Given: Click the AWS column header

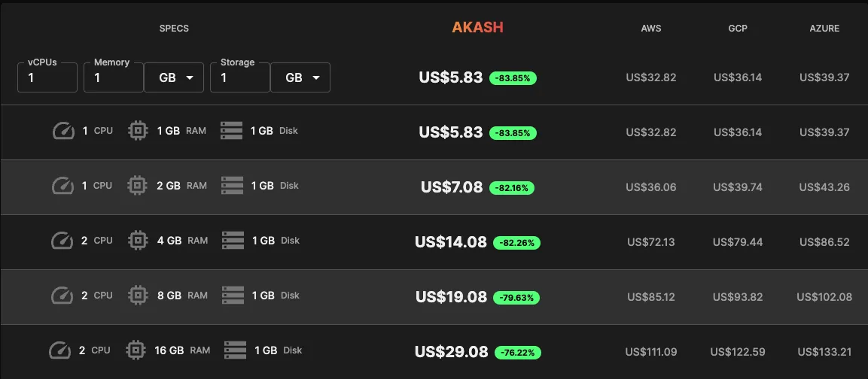Looking at the screenshot, I should (651, 29).
